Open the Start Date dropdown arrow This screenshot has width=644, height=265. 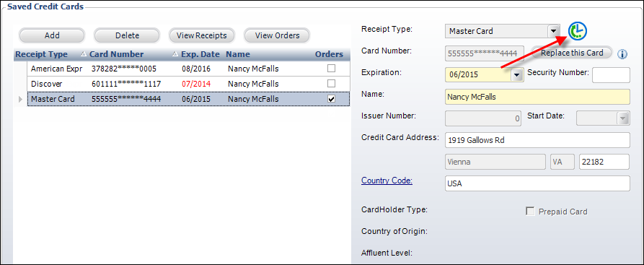click(623, 118)
